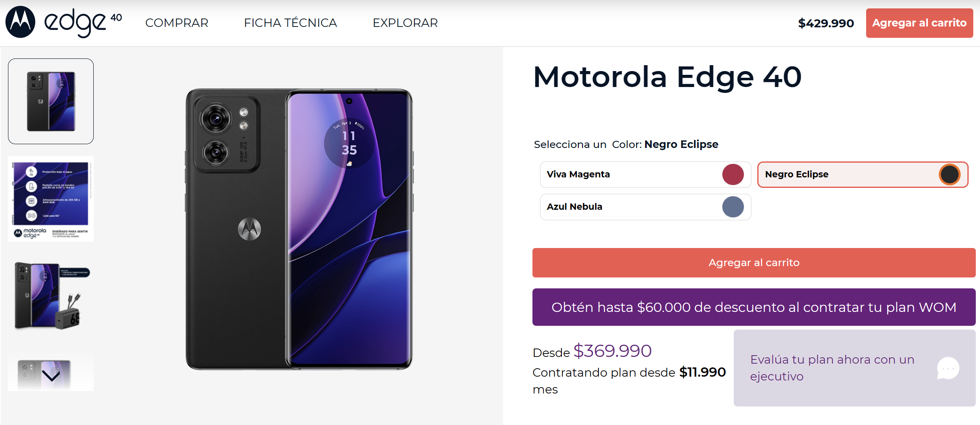Image resolution: width=980 pixels, height=425 pixels.
Task: Click the black Negro Eclipse swatch circle
Action: pos(950,174)
